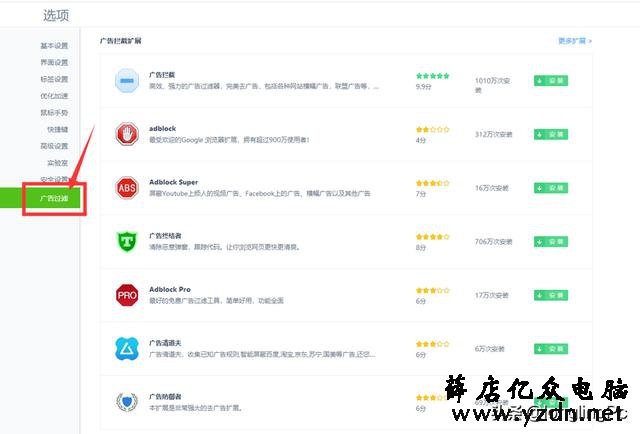Viewport: 640px width, 434px height.
Task: Open the 更多扩展 link
Action: [x=575, y=41]
